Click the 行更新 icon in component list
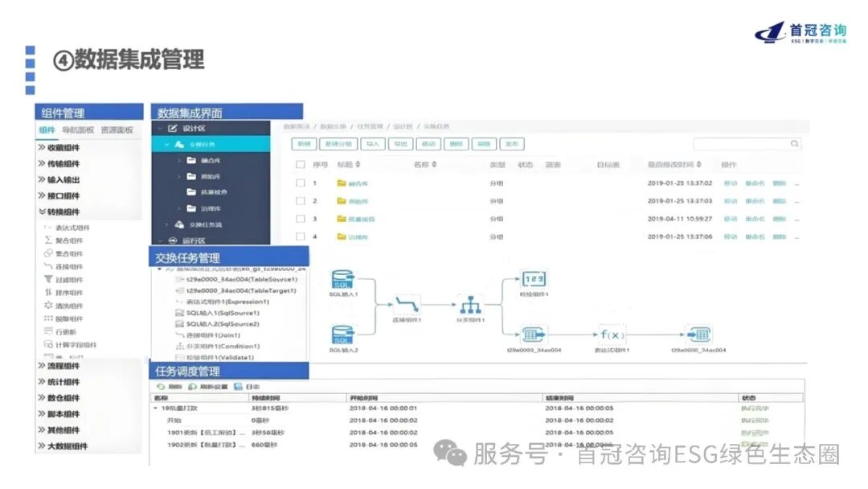This screenshot has width=868, height=489. 48,331
